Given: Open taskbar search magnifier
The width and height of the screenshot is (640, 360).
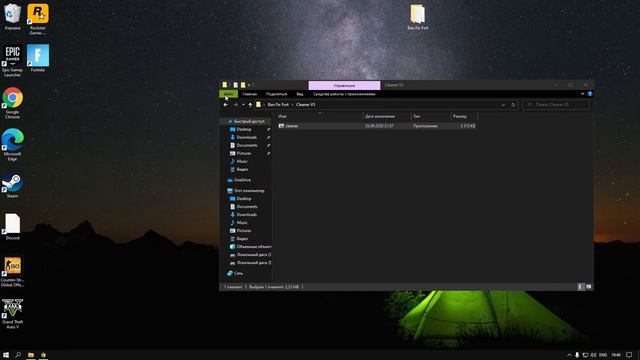Looking at the screenshot, I should pos(18,355).
